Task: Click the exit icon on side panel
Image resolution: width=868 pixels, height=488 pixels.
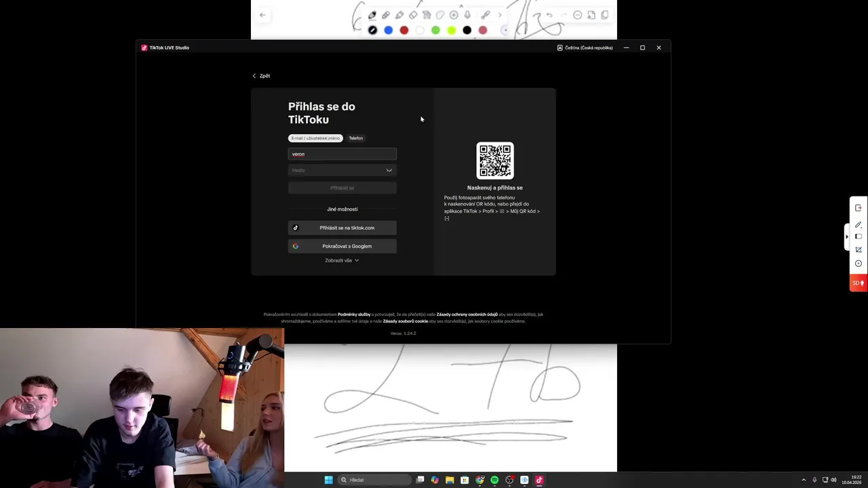Action: coord(859,208)
